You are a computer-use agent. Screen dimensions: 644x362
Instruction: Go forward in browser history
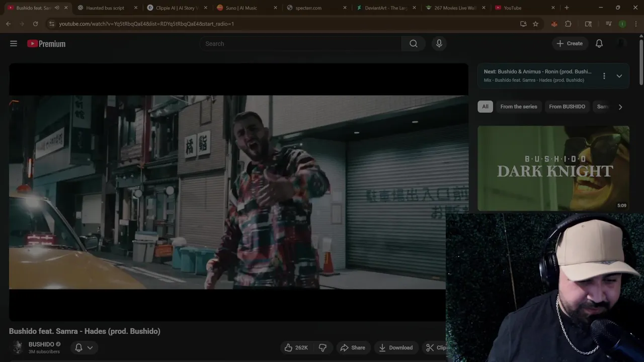pos(22,24)
